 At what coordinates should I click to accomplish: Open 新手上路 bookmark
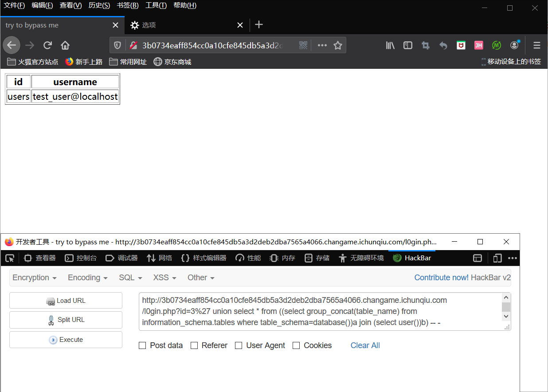coord(84,62)
